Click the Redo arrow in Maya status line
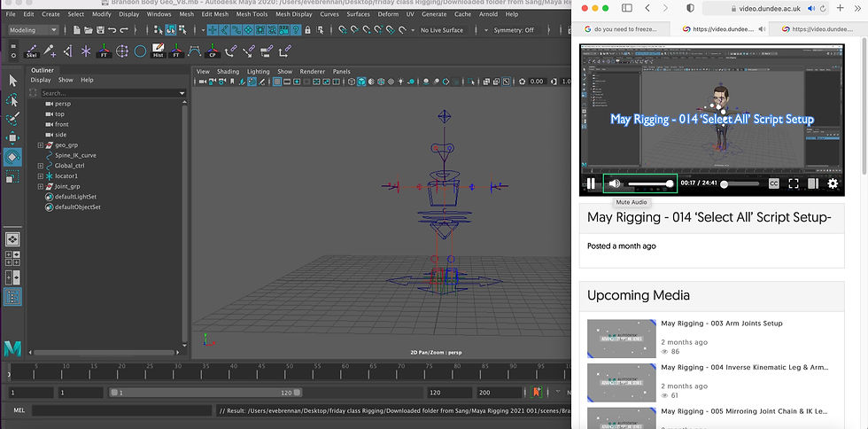This screenshot has height=429, width=868. (x=124, y=30)
